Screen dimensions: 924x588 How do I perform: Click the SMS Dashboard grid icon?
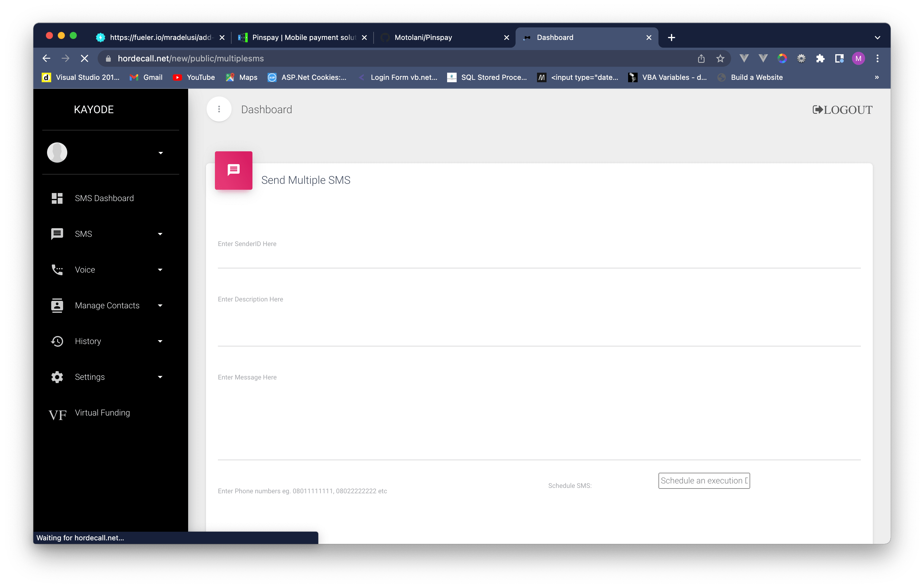point(57,198)
